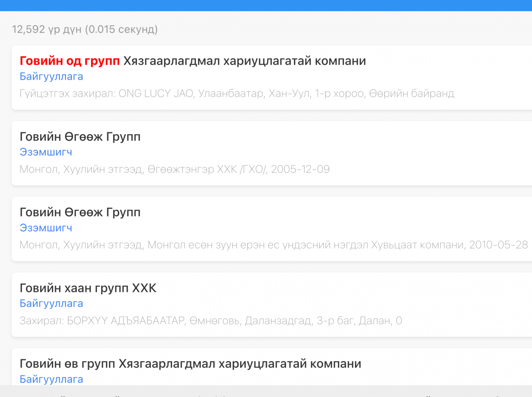
Task: Open the red highlighted Говийн од групп title
Action: coord(70,61)
